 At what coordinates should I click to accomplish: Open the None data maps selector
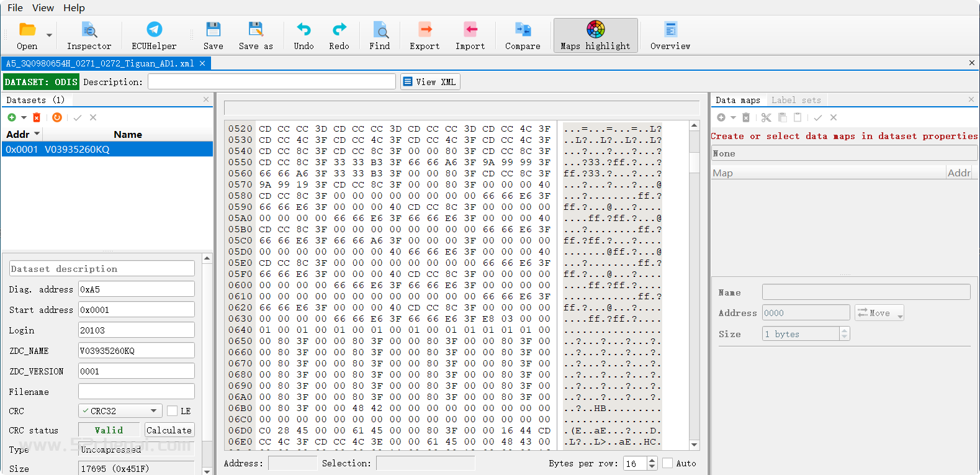(x=845, y=153)
